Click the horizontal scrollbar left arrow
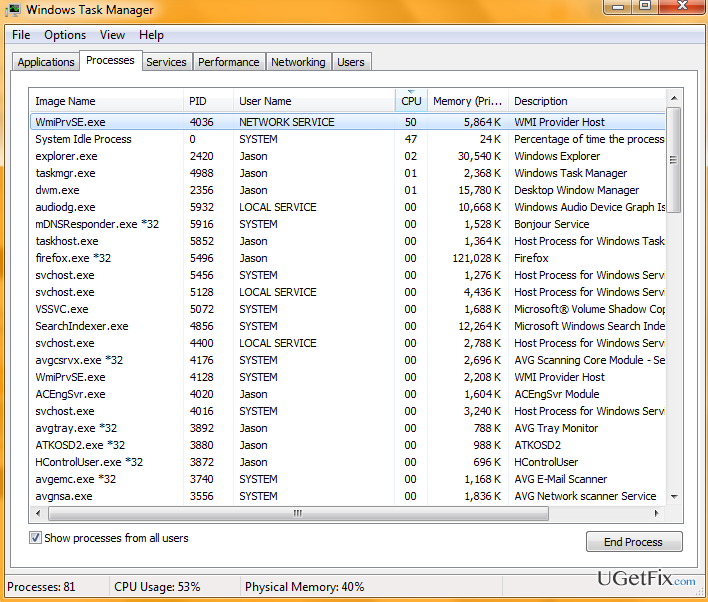The width and height of the screenshot is (708, 602). click(38, 513)
